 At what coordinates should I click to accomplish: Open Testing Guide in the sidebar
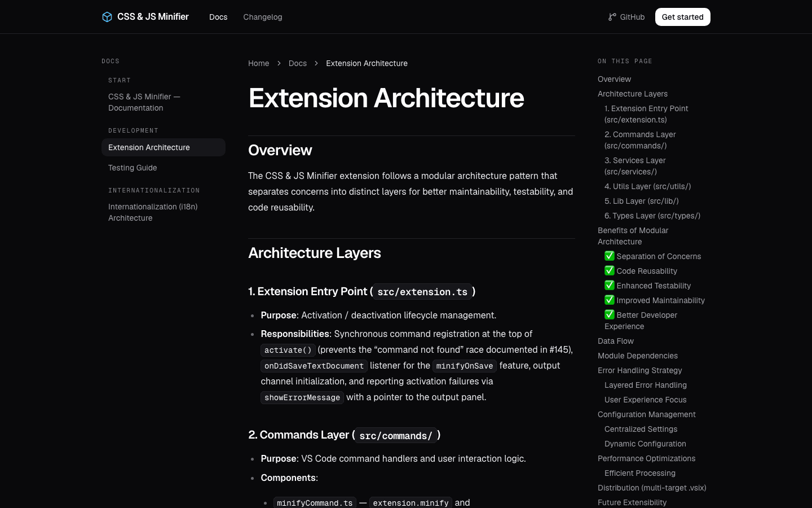pyautogui.click(x=164, y=168)
